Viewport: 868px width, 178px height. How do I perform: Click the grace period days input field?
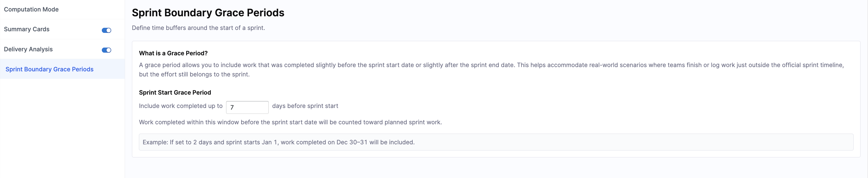(x=249, y=107)
